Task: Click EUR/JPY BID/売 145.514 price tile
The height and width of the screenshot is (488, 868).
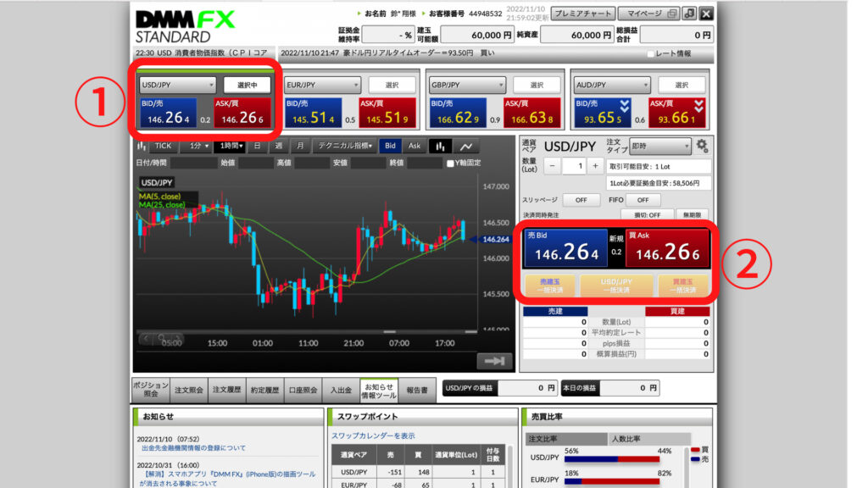Action: coord(314,113)
